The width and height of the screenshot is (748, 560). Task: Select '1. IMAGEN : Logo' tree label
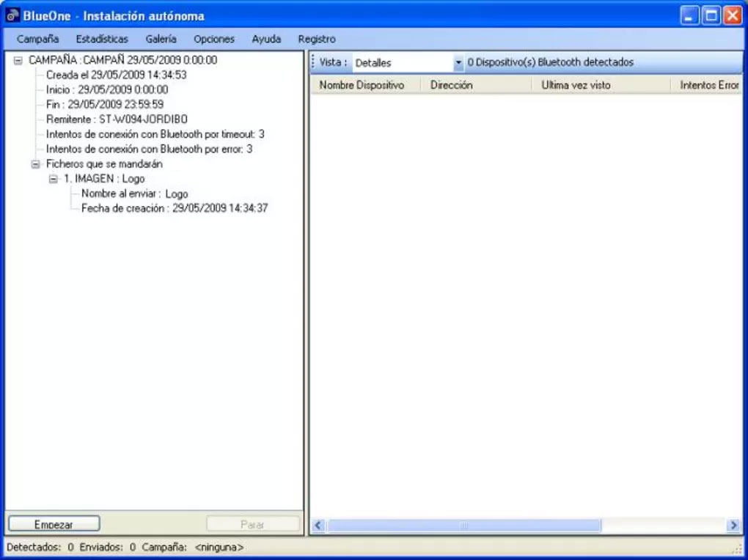click(x=104, y=179)
